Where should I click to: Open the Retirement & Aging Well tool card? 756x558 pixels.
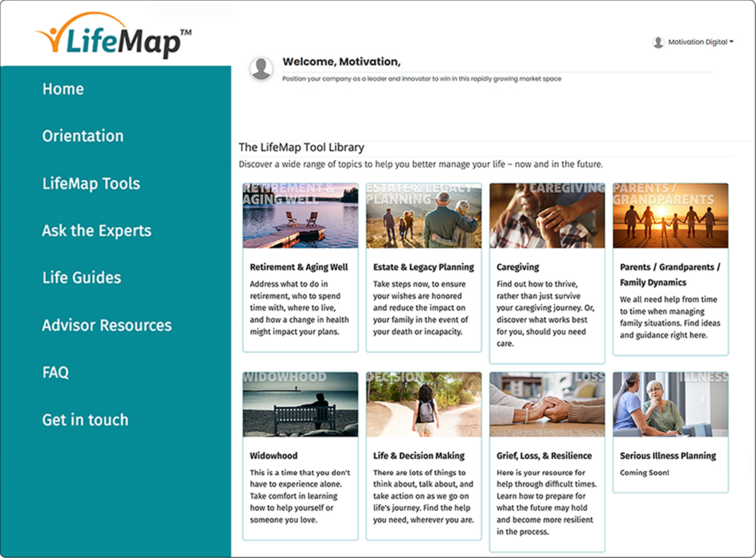300,266
